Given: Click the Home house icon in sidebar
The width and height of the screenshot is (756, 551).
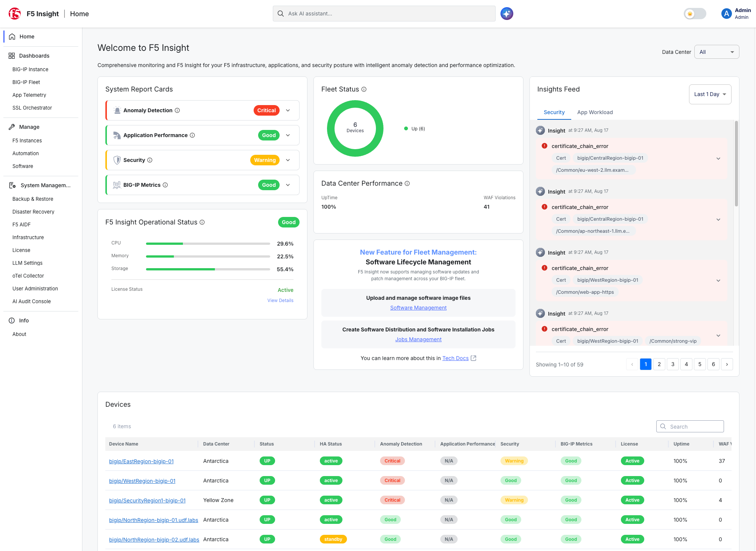Looking at the screenshot, I should click(x=12, y=37).
